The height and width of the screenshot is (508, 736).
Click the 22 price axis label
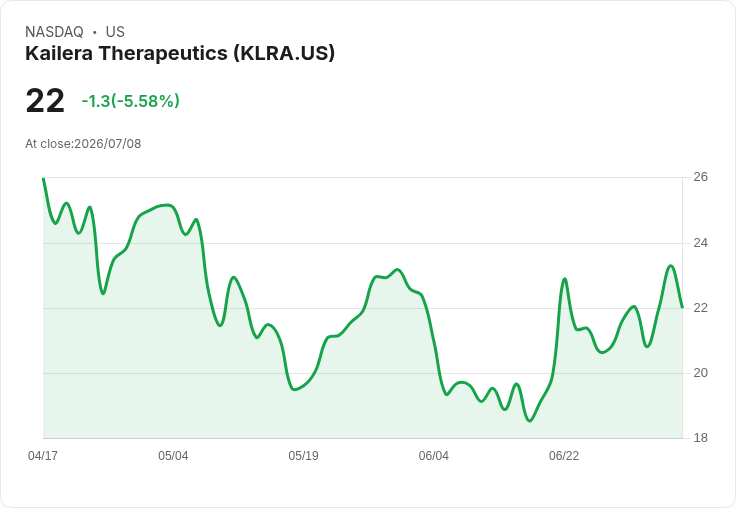pyautogui.click(x=700, y=308)
